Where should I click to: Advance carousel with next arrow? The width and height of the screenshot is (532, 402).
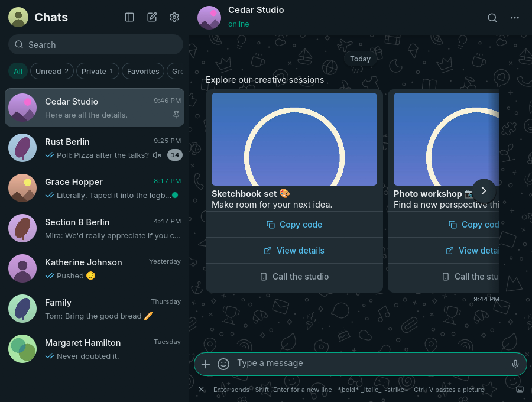pos(484,191)
